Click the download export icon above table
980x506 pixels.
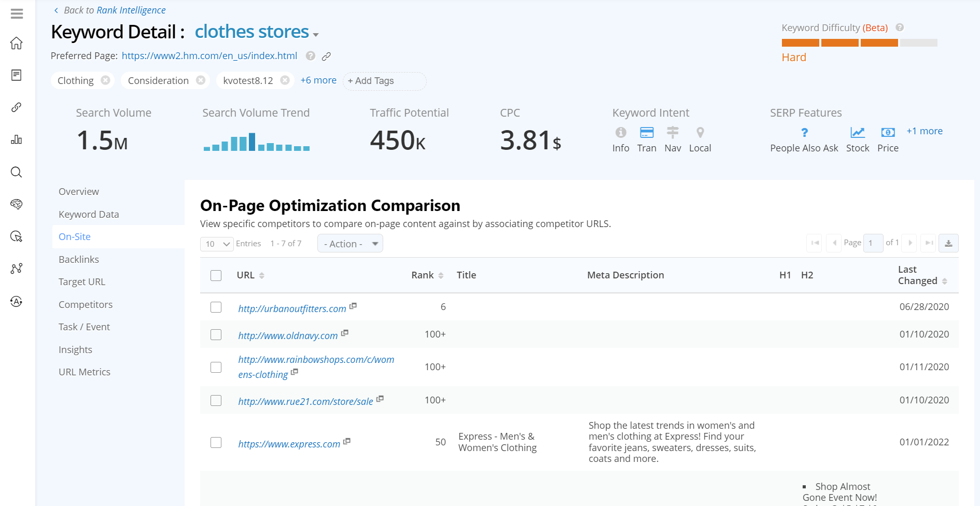click(x=948, y=243)
